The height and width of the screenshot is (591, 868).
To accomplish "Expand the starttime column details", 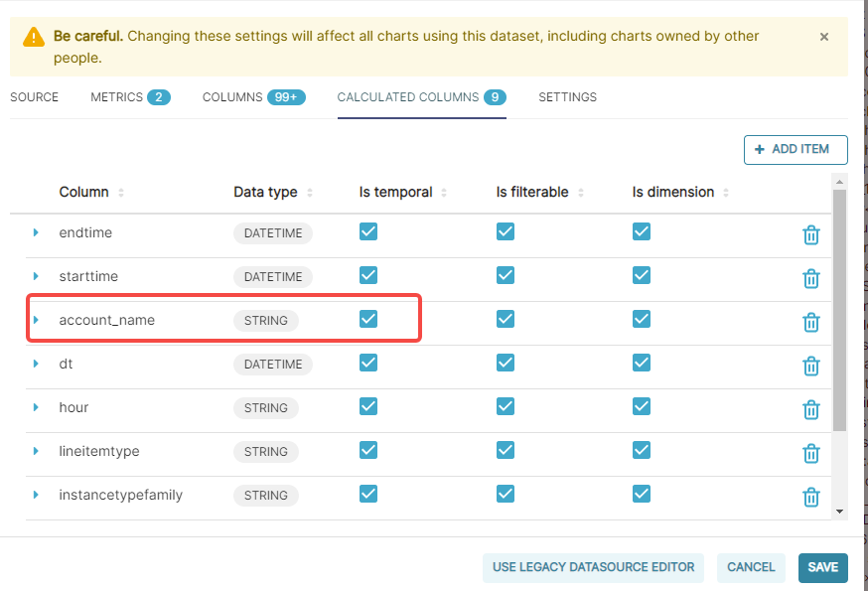I will [37, 276].
